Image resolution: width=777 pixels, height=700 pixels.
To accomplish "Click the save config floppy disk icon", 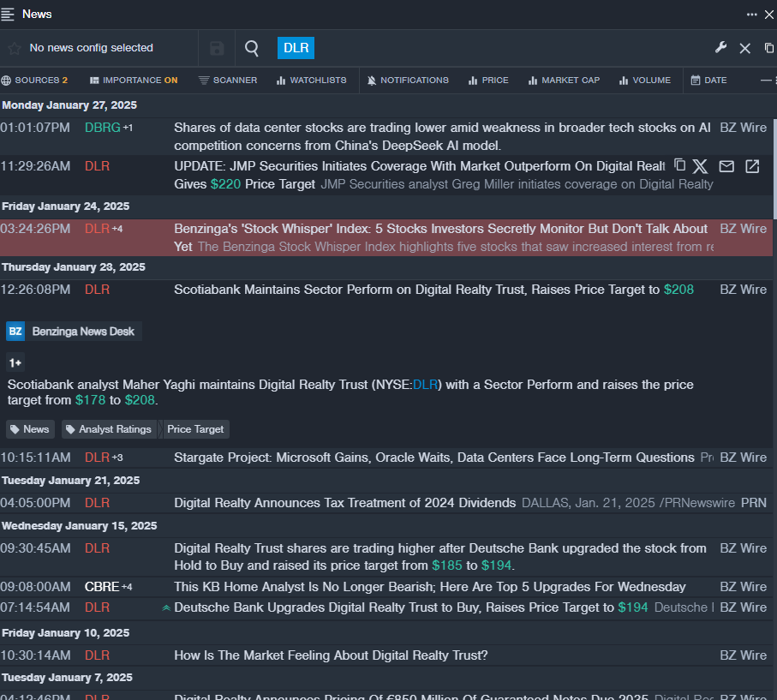I will pos(217,48).
